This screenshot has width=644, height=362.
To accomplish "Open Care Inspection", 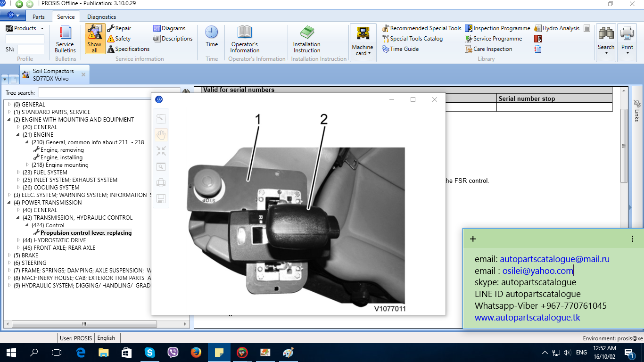I will click(x=488, y=49).
